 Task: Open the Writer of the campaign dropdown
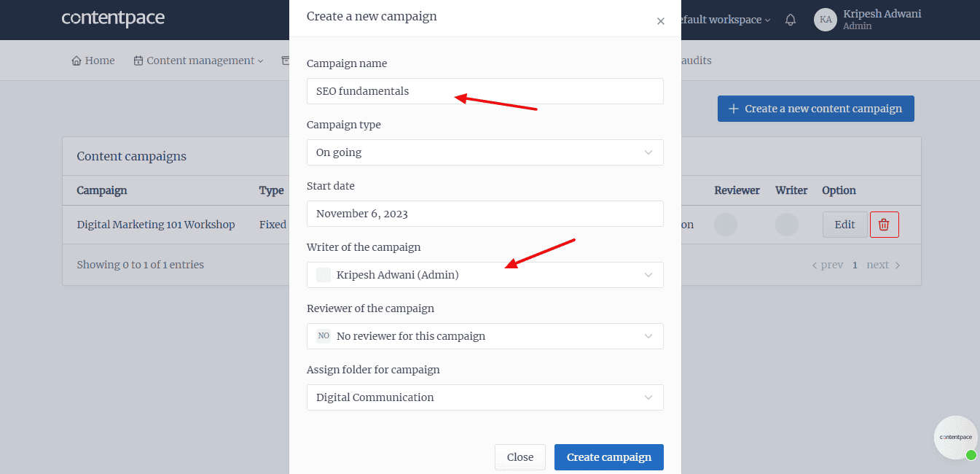485,275
